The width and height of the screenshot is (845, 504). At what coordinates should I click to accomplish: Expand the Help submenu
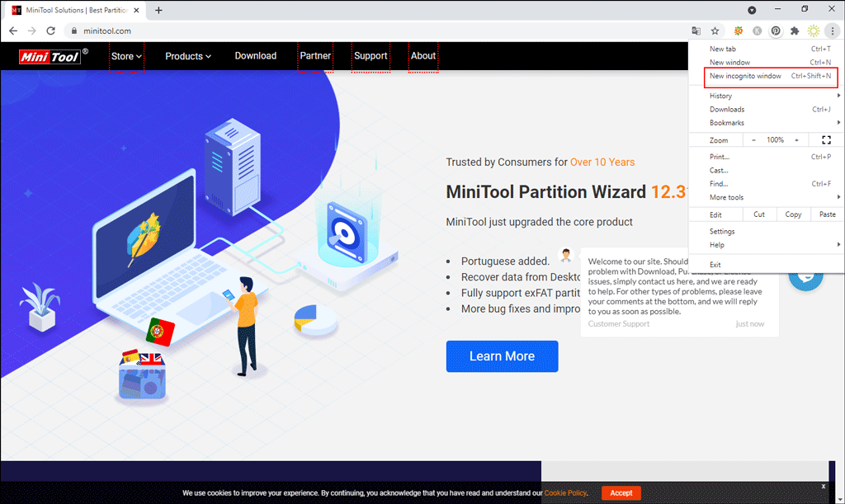click(767, 244)
